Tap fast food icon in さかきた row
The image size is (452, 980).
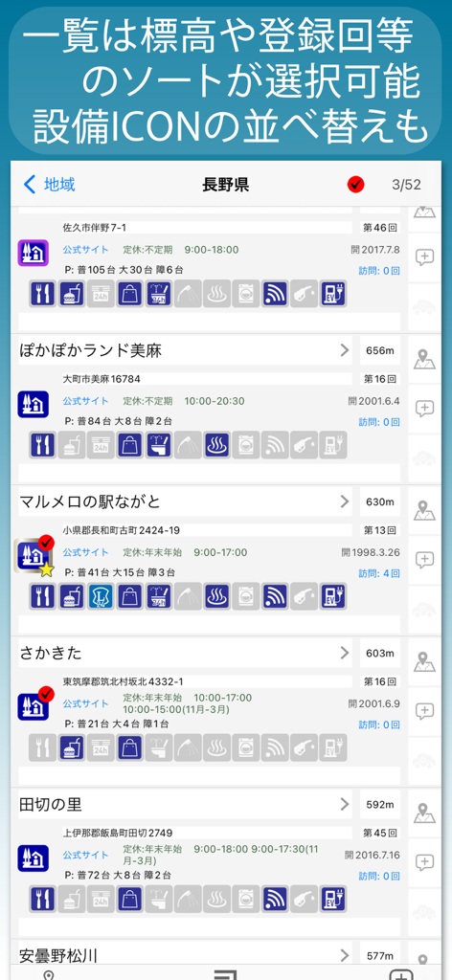[x=72, y=747]
